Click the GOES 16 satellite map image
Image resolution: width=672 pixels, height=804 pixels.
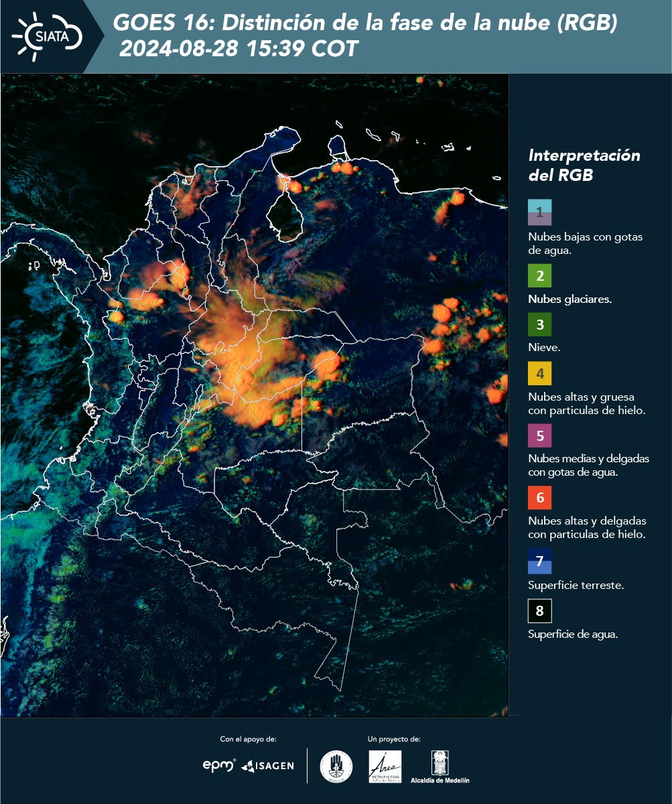(x=255, y=395)
